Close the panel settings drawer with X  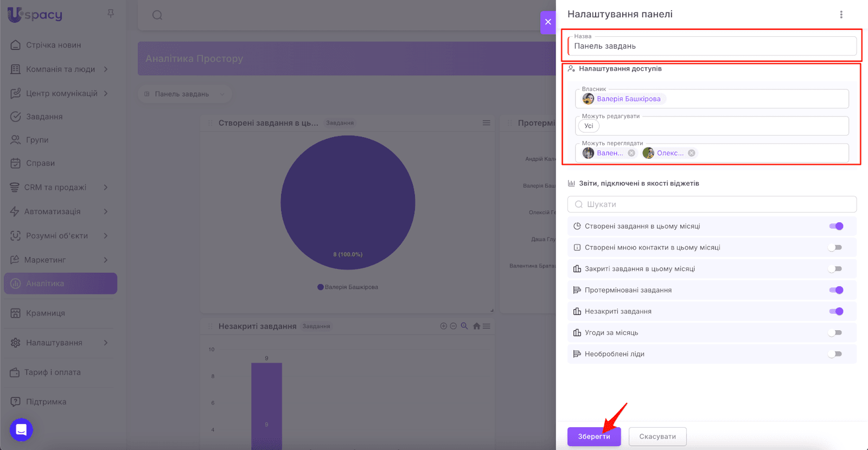click(x=548, y=22)
